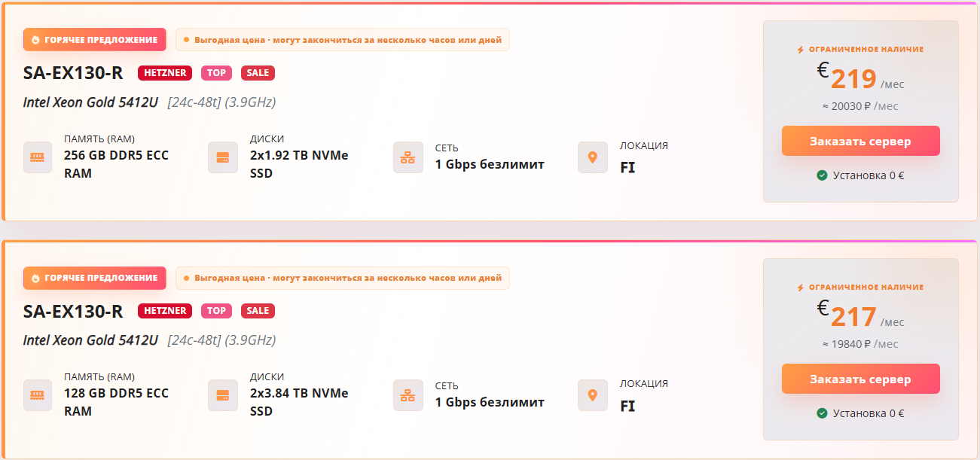The height and width of the screenshot is (460, 980).
Task: Click the Горячее предложение badge in first card
Action: coord(94,40)
